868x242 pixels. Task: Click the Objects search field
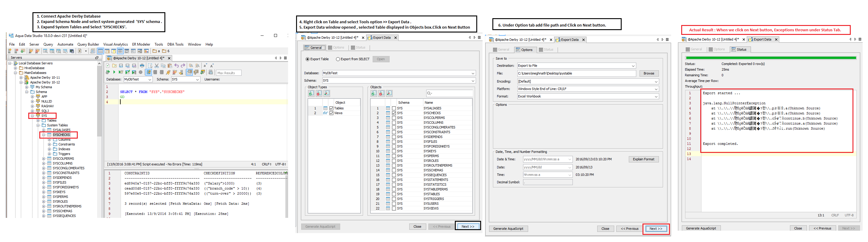point(449,93)
